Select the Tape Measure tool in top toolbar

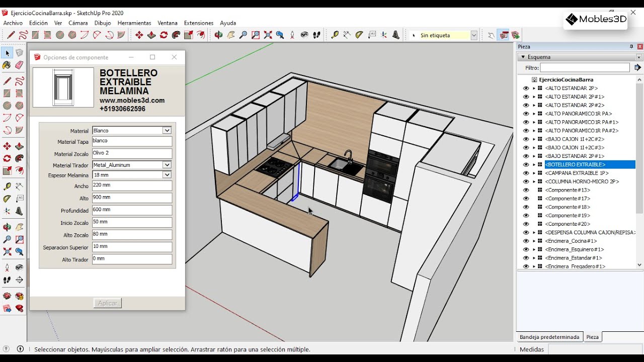coord(335,35)
